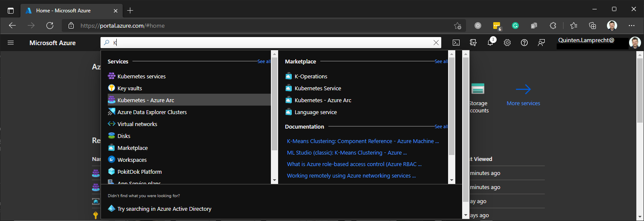Click See all for Documentation
644x221 pixels.
pyautogui.click(x=441, y=126)
